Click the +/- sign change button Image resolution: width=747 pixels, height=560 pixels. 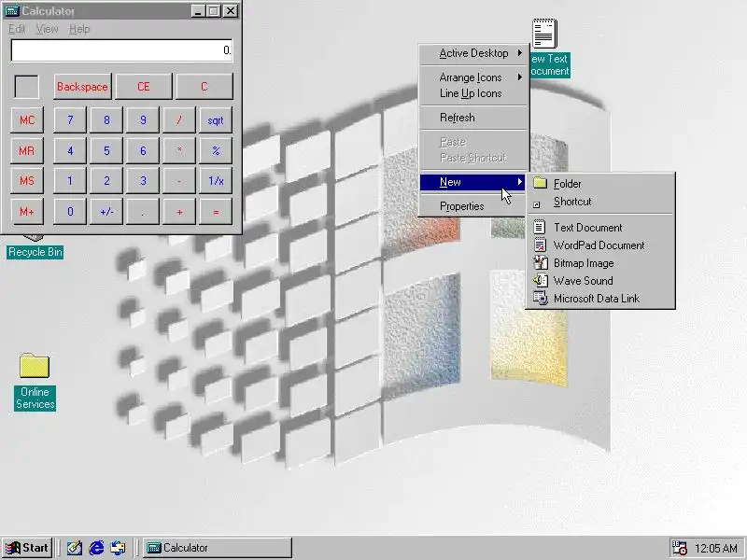click(106, 212)
